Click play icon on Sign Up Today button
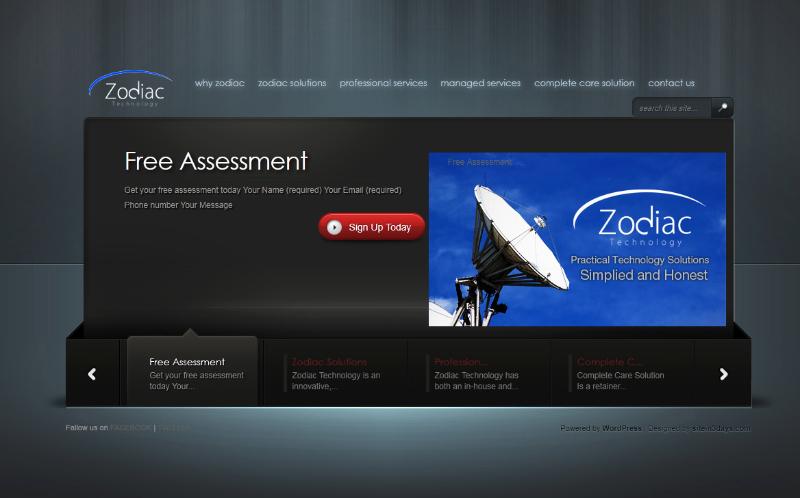Image resolution: width=800 pixels, height=498 pixels. pyautogui.click(x=334, y=227)
